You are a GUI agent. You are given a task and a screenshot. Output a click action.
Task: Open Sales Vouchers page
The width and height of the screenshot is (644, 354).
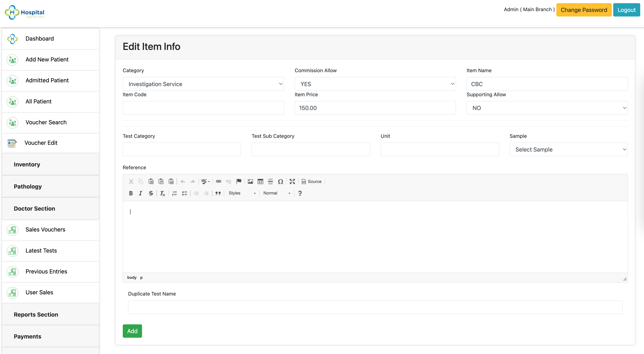[x=50, y=230]
